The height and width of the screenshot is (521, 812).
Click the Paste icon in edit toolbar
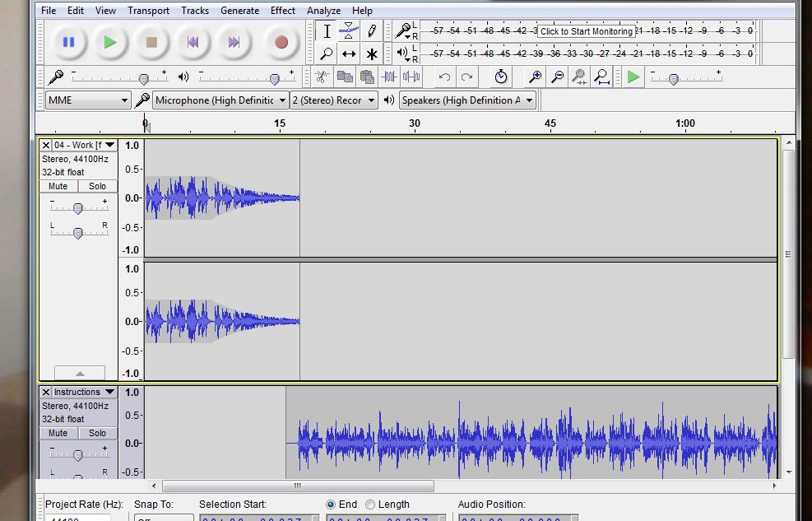coord(367,77)
